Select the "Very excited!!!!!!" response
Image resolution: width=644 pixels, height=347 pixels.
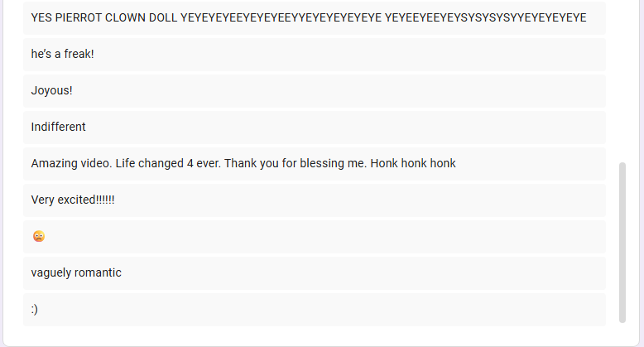click(x=315, y=200)
